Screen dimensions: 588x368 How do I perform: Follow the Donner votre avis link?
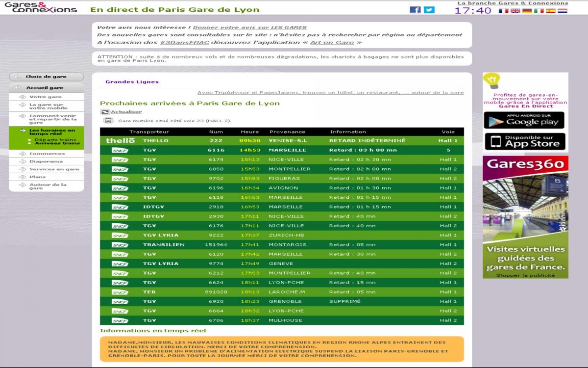click(249, 27)
